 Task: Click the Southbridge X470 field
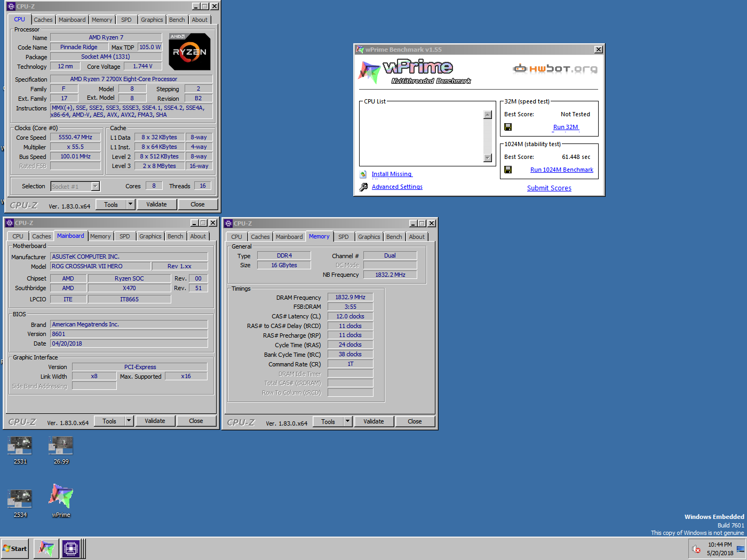[129, 288]
